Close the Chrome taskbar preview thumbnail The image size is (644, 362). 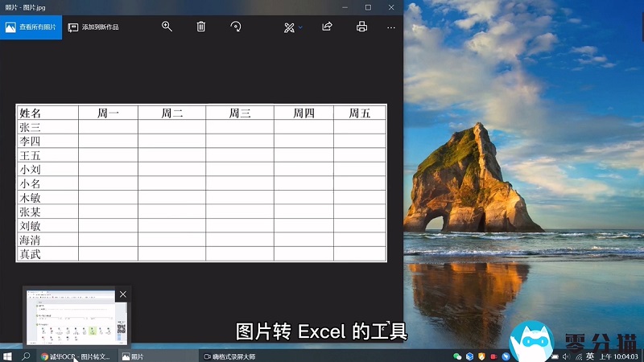pyautogui.click(x=122, y=294)
